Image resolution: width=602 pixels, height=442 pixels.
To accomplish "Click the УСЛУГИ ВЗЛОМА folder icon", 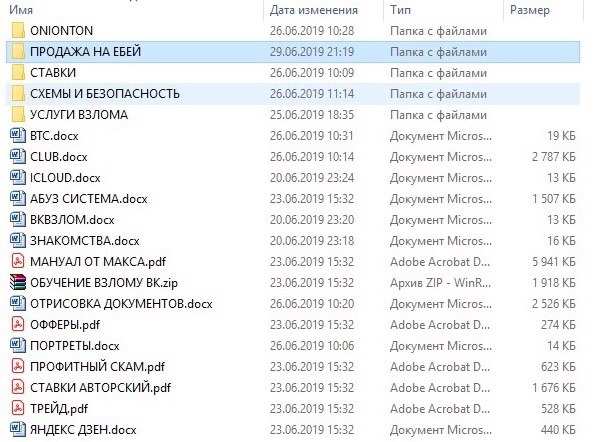I will pos(18,114).
